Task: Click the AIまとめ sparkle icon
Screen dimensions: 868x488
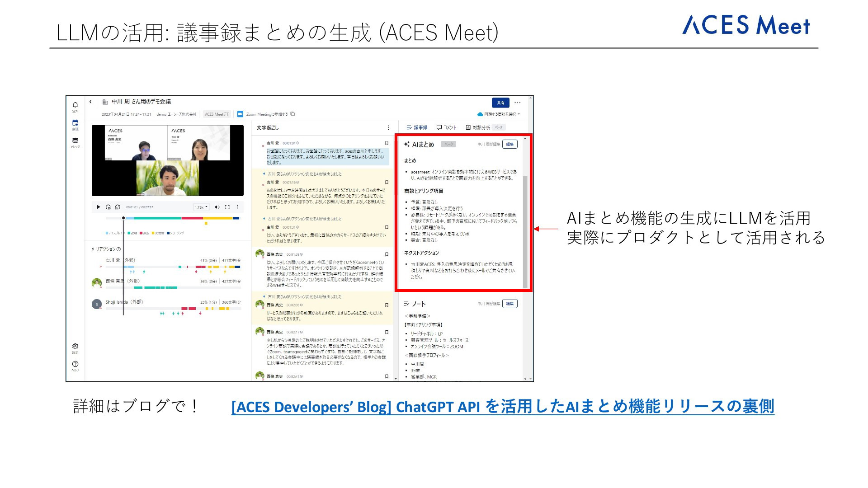Action: [x=407, y=144]
